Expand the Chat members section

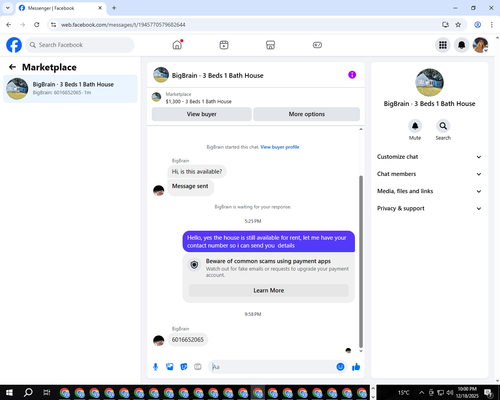pos(429,174)
